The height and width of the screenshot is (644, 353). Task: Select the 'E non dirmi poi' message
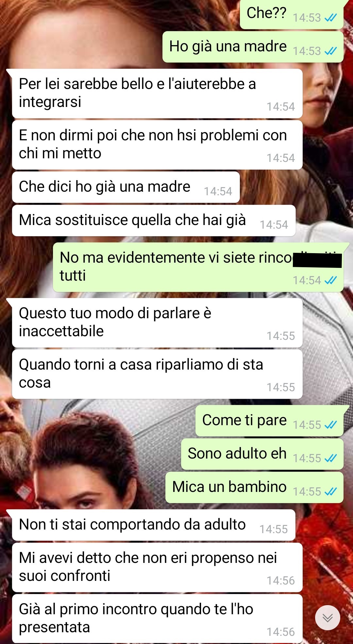pos(157,145)
